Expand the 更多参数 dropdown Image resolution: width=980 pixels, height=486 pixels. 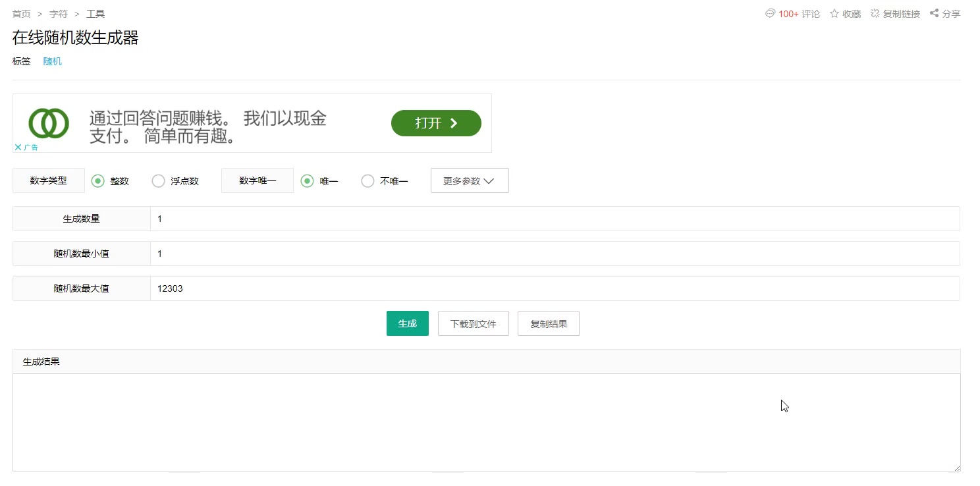(x=470, y=181)
